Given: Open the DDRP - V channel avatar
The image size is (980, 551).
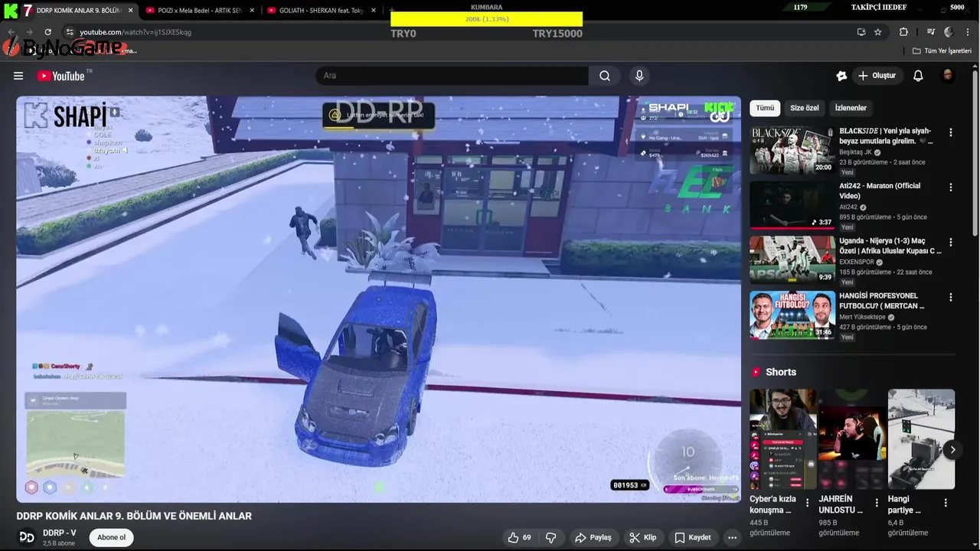Looking at the screenshot, I should tap(27, 537).
